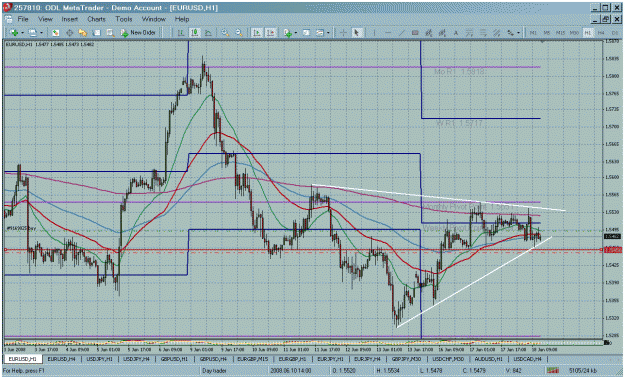
Task: Open the Navigator panel icon
Action: (83, 33)
